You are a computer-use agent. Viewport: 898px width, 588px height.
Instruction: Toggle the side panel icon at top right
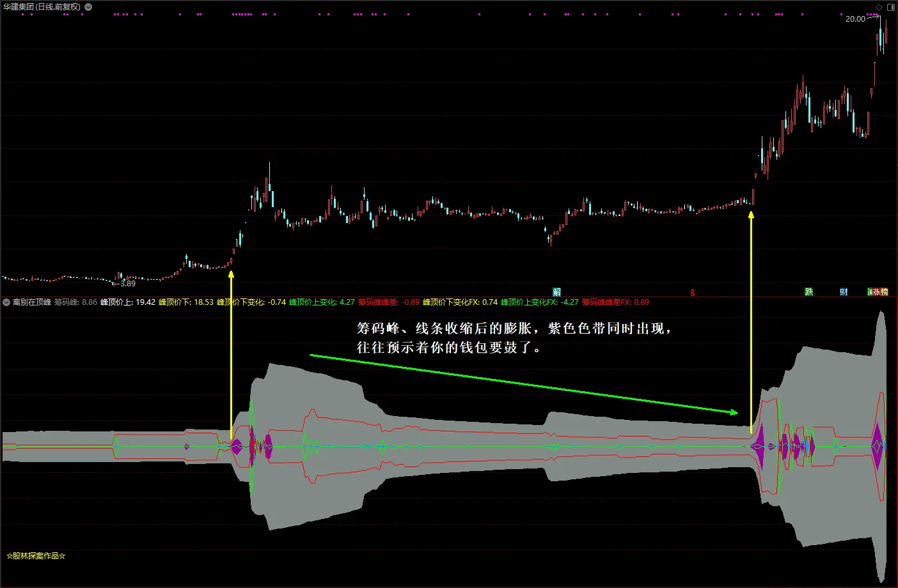tap(891, 7)
